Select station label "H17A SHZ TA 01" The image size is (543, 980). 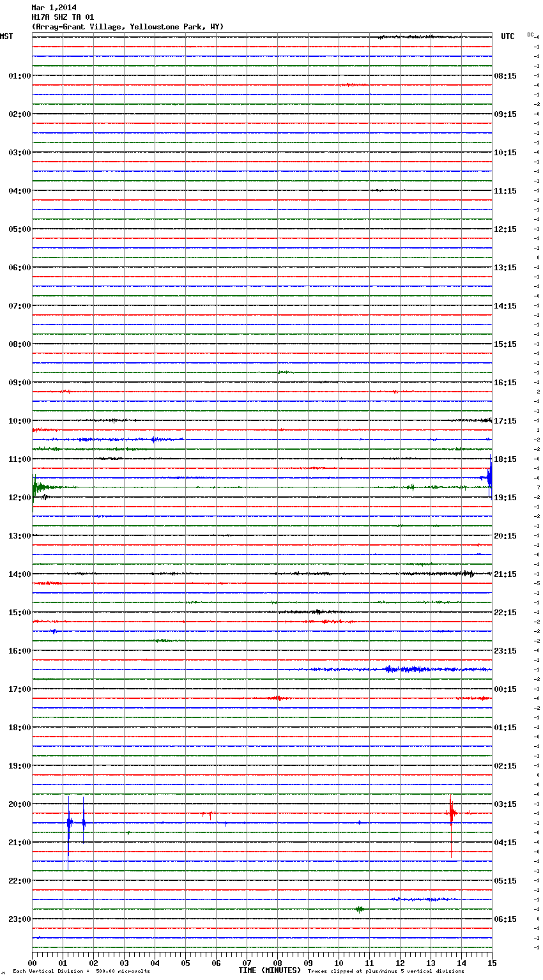tap(63, 17)
